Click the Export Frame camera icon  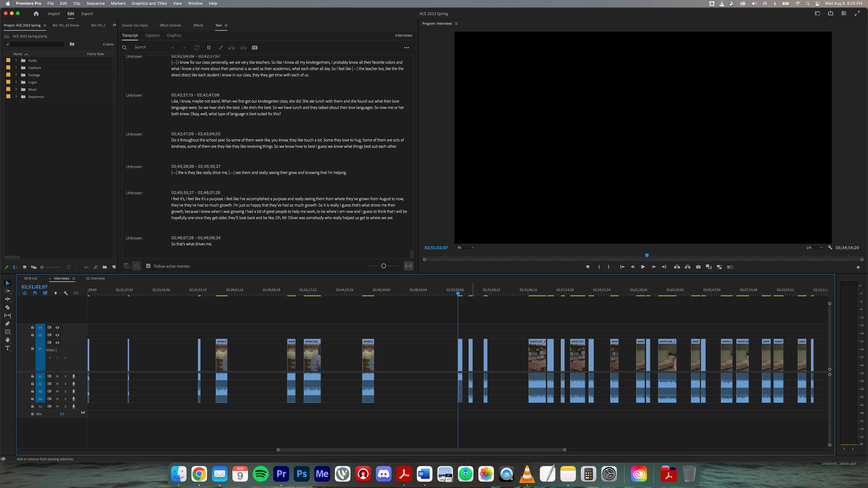pyautogui.click(x=698, y=267)
